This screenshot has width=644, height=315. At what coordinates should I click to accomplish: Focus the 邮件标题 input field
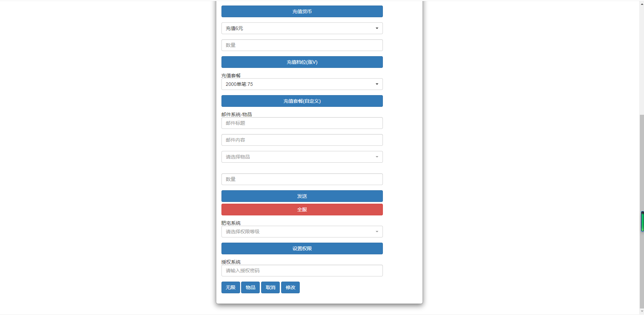302,123
